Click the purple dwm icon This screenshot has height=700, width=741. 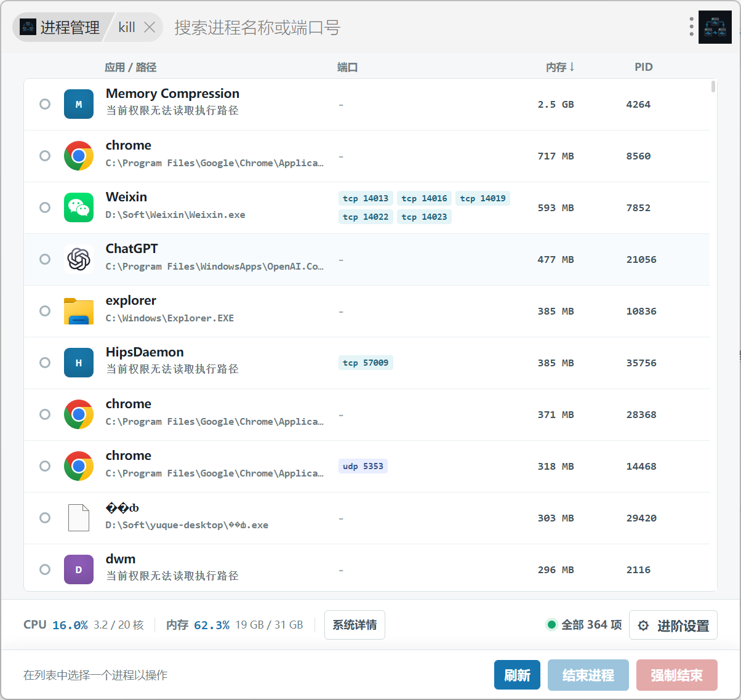pos(79,569)
